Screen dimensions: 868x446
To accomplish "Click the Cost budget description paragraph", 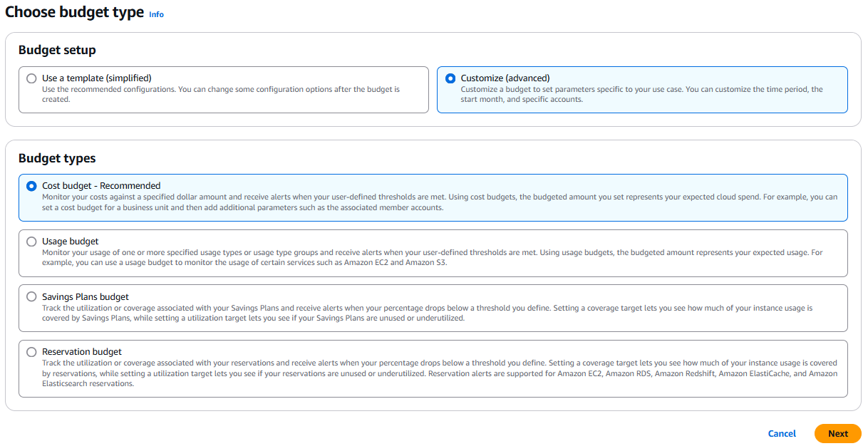I will pos(440,202).
